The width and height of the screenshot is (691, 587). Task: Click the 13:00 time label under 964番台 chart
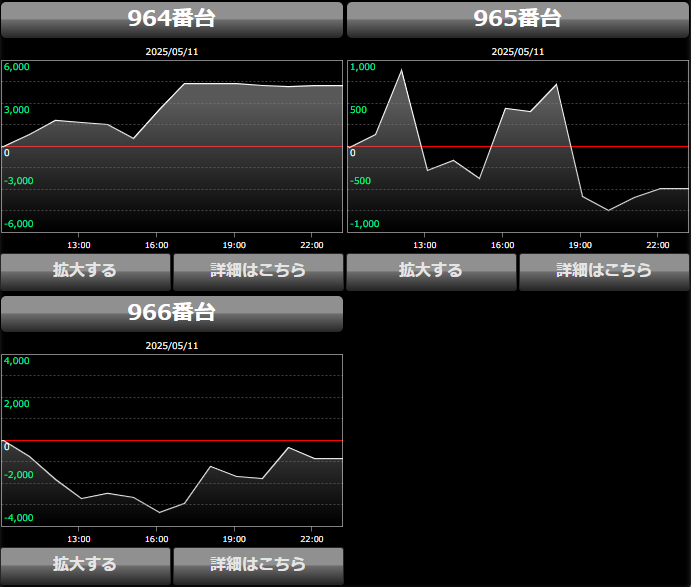point(79,245)
